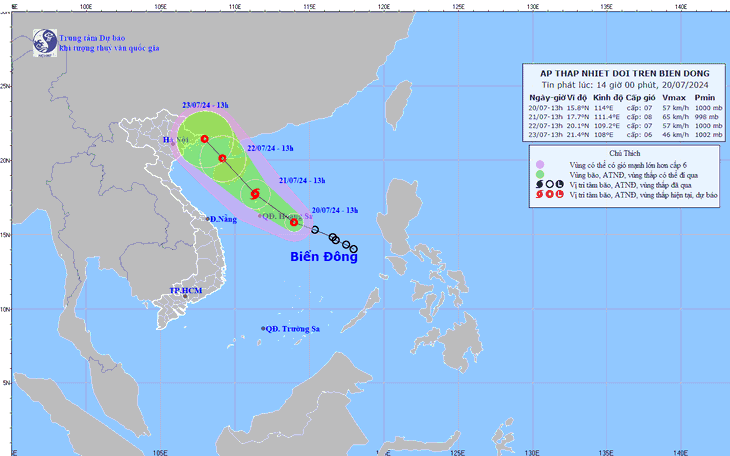This screenshot has width=730, height=456.
Task: Click the purple strong-wind legend swatch
Action: coord(540,164)
